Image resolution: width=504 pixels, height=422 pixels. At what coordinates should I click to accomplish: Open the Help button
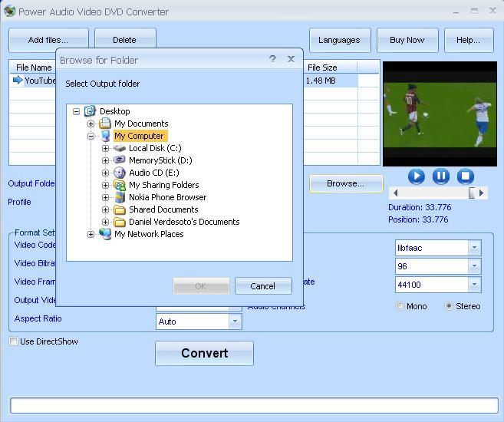click(469, 40)
